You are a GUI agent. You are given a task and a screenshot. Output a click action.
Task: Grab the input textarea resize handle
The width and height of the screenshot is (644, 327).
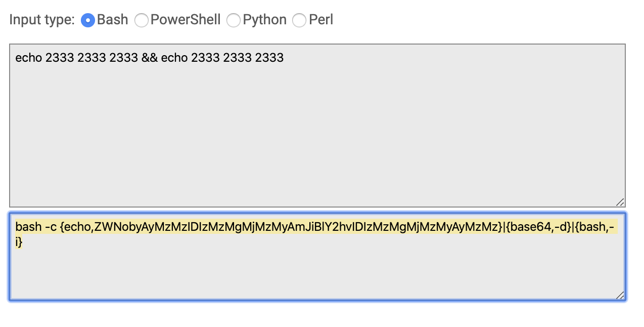click(620, 201)
